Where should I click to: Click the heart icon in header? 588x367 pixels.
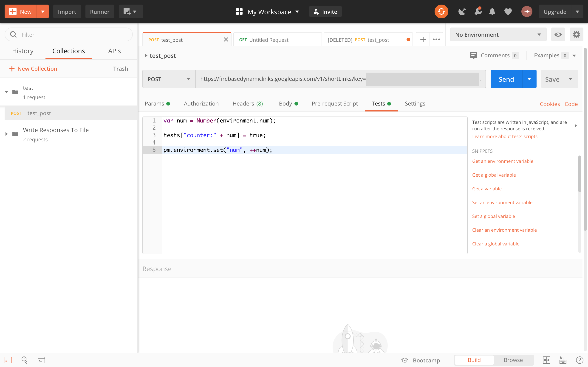click(508, 12)
